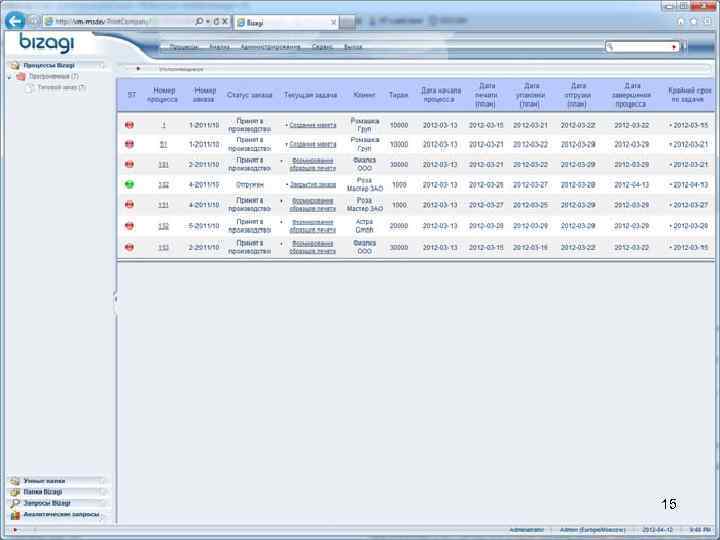Screen dimensions: 720x540
Task: Switch to the Bizagi browser tab
Action: [286, 22]
